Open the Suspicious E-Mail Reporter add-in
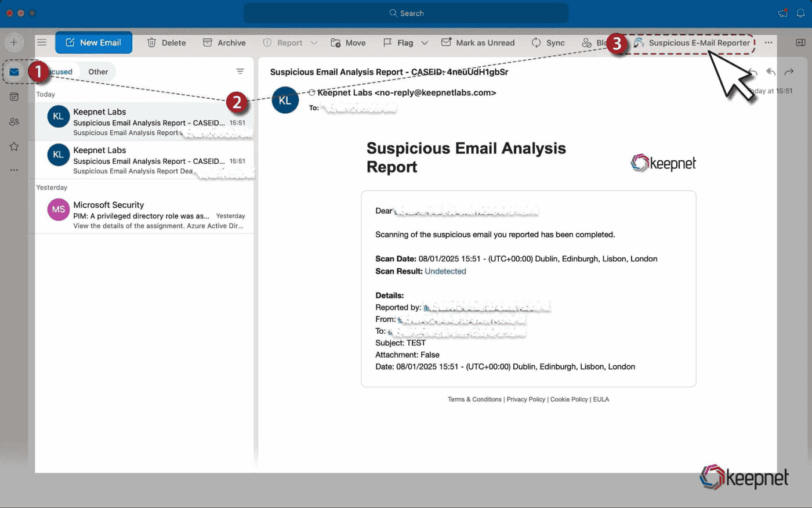812x508 pixels. [x=692, y=42]
